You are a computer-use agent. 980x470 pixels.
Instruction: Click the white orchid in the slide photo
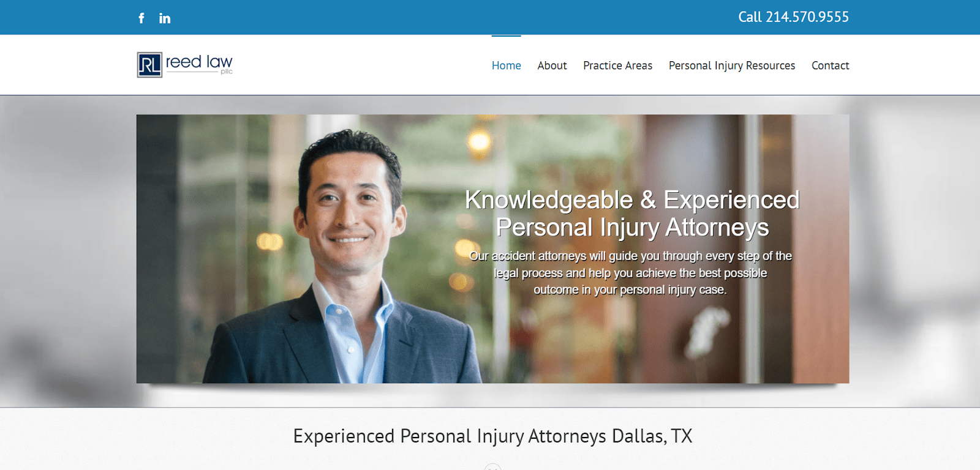tap(706, 331)
